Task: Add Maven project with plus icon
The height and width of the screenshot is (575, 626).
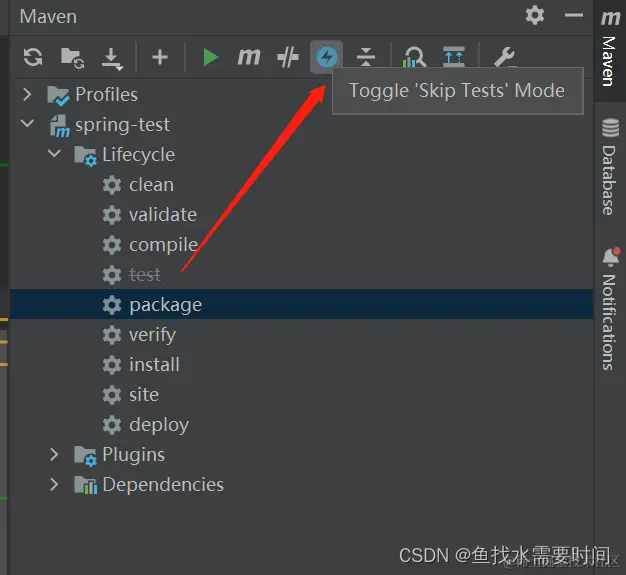Action: pyautogui.click(x=160, y=57)
